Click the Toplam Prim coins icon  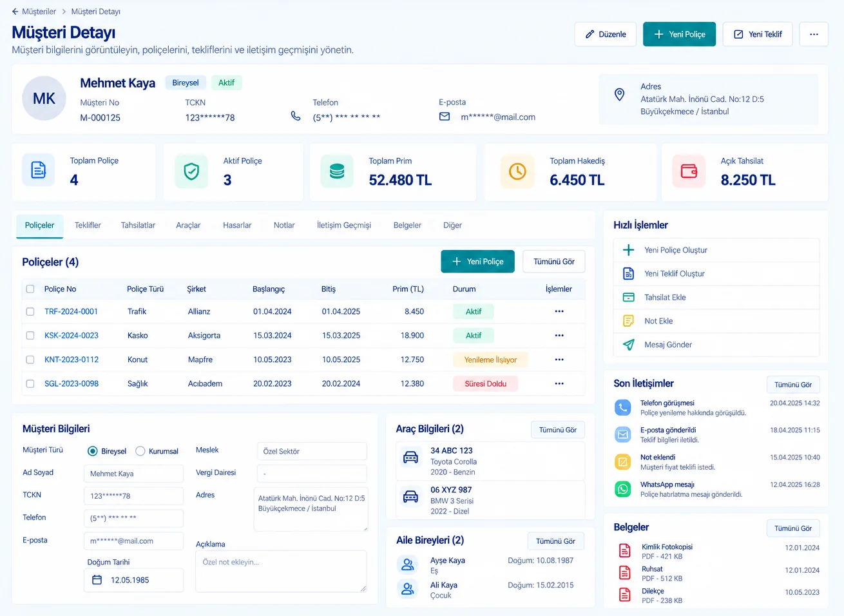337,171
